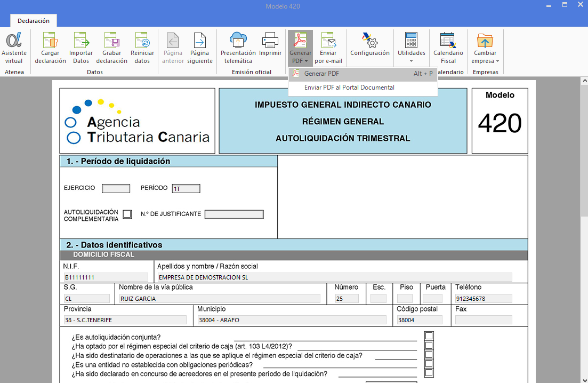Click the Número field showing 25
This screenshot has width=588, height=383.
click(x=347, y=299)
